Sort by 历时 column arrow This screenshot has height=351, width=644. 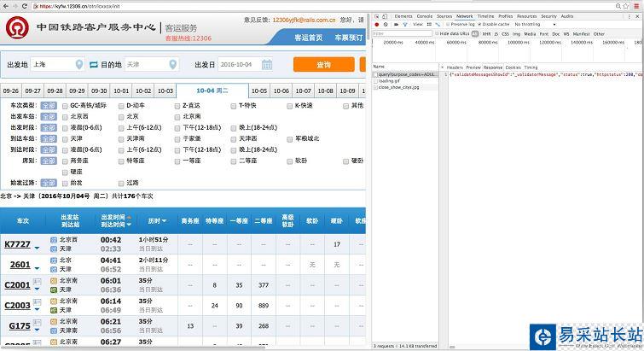164,221
